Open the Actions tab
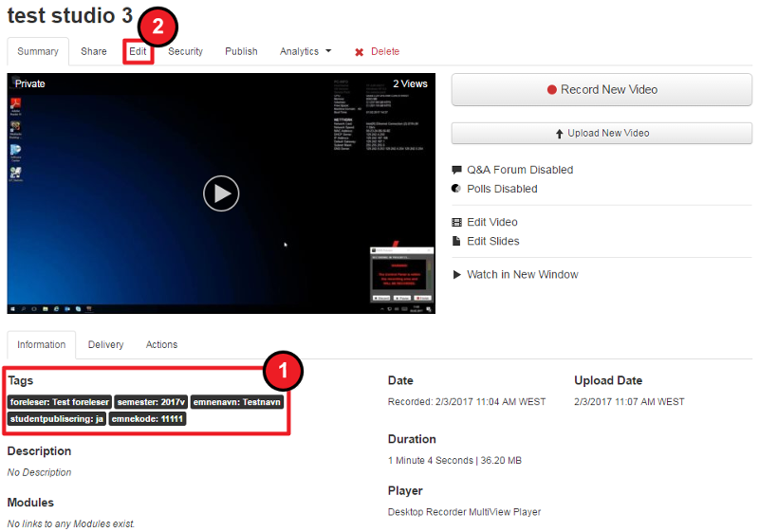Image resolution: width=759 pixels, height=532 pixels. tap(161, 344)
